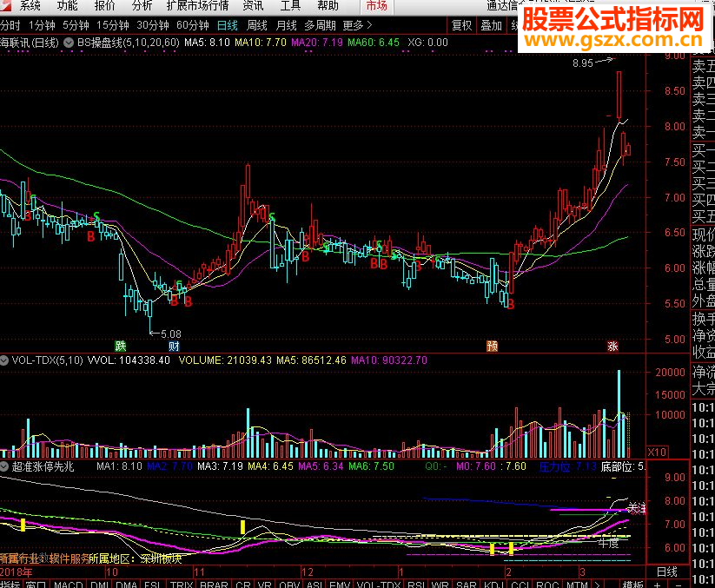
Task: Click the www.gszx.com.cn link
Action: click(613, 41)
